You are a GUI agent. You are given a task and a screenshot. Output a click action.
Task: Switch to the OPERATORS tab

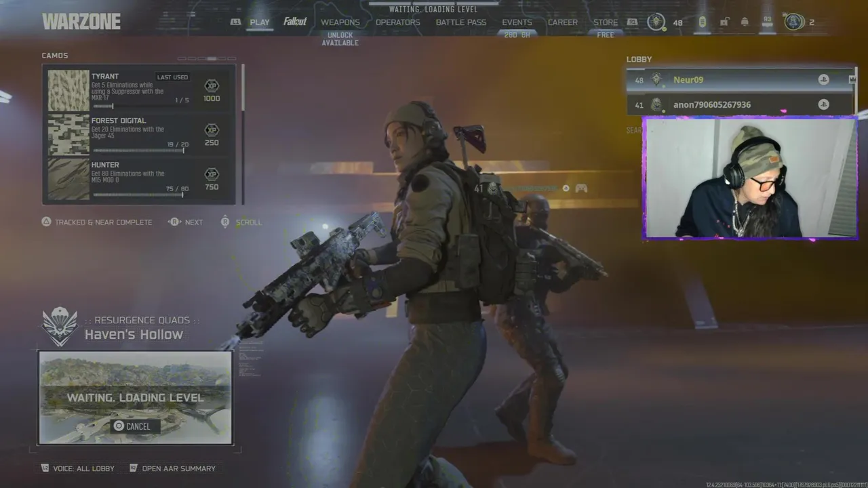click(398, 22)
